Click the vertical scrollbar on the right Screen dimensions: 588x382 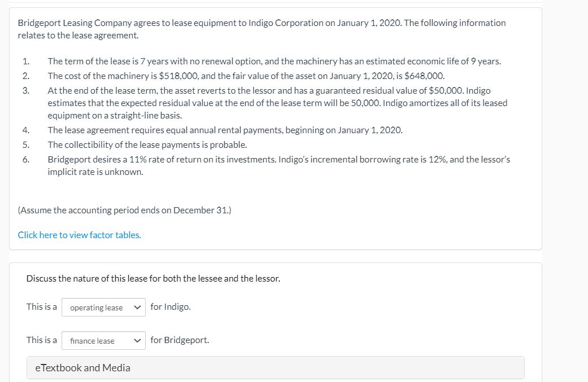[585, 191]
